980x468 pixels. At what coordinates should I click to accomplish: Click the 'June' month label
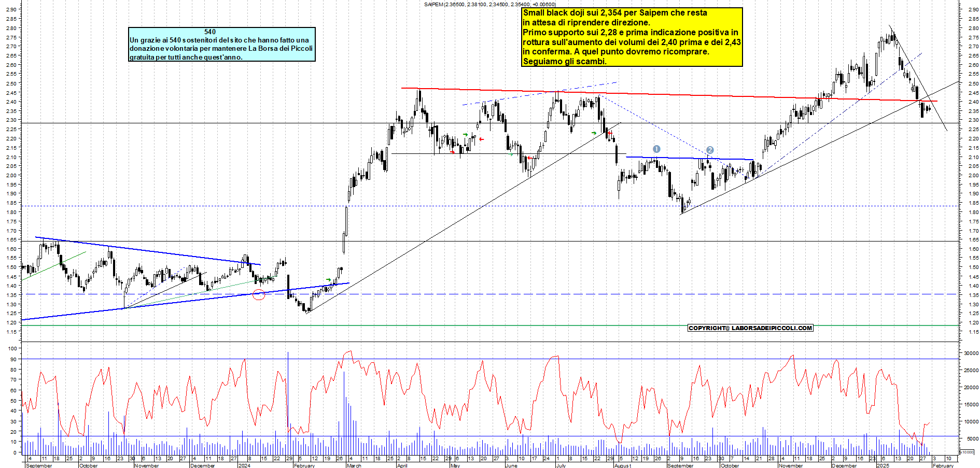point(511,465)
